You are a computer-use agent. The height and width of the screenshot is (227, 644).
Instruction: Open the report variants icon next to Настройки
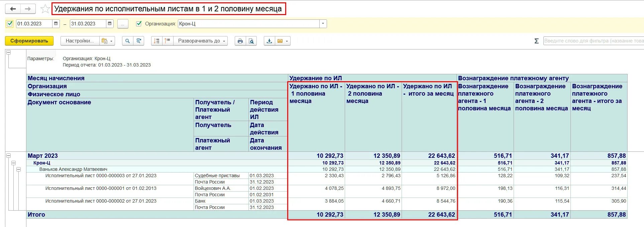[x=107, y=41]
